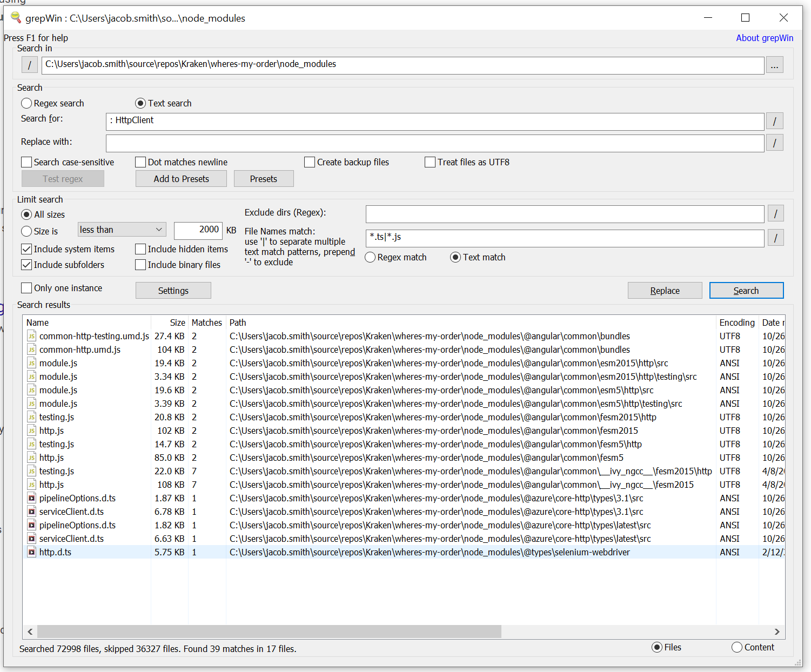Click the Replace button
811x672 pixels.
[665, 291]
